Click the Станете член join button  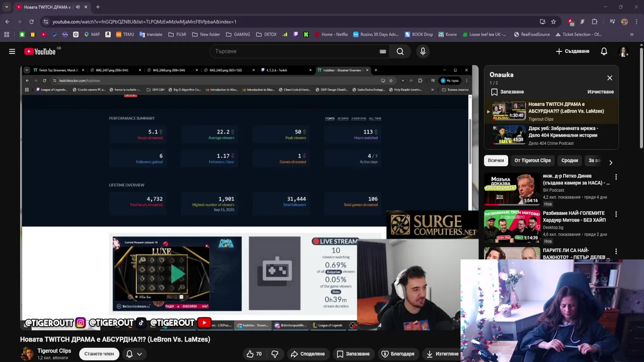click(99, 354)
